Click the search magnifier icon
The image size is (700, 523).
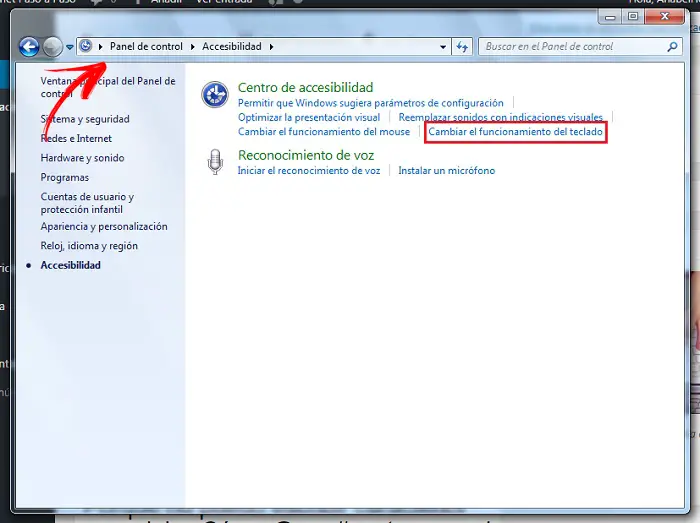[672, 46]
